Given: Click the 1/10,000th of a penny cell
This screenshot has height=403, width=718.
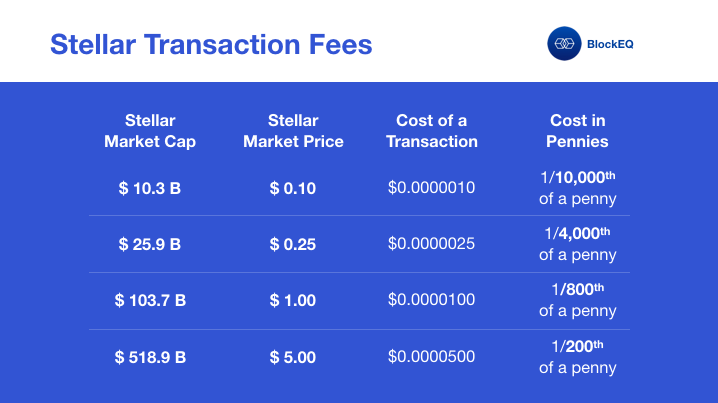Looking at the screenshot, I should point(578,188).
